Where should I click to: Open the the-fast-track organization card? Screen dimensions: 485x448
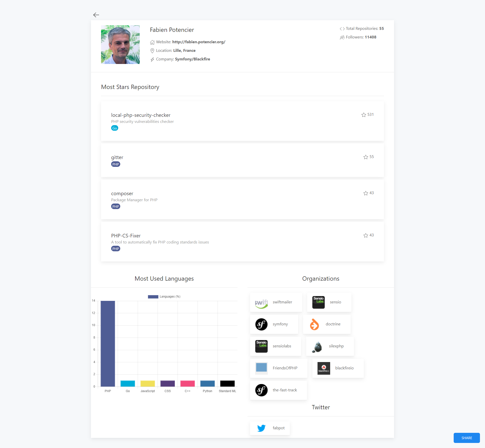pyautogui.click(x=278, y=390)
